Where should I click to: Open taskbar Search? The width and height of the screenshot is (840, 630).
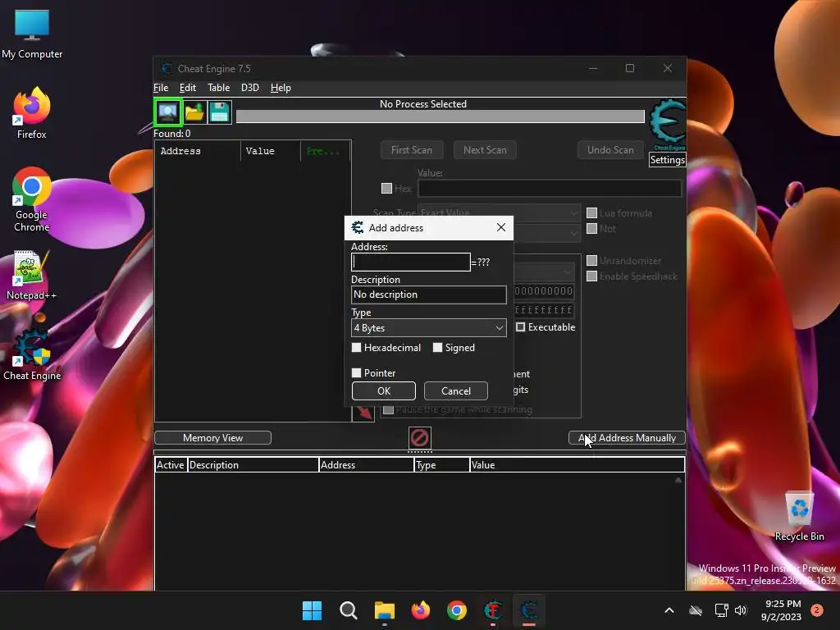348,610
